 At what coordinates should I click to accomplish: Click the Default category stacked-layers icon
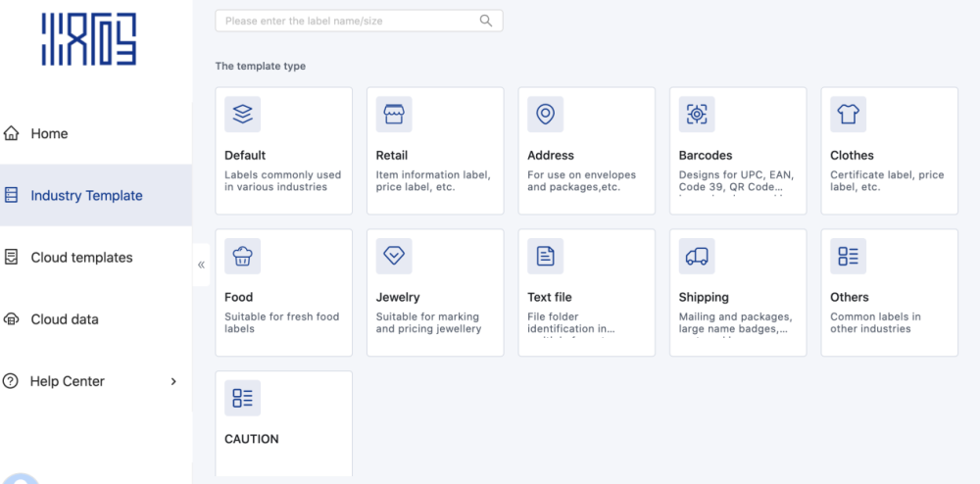tap(242, 115)
